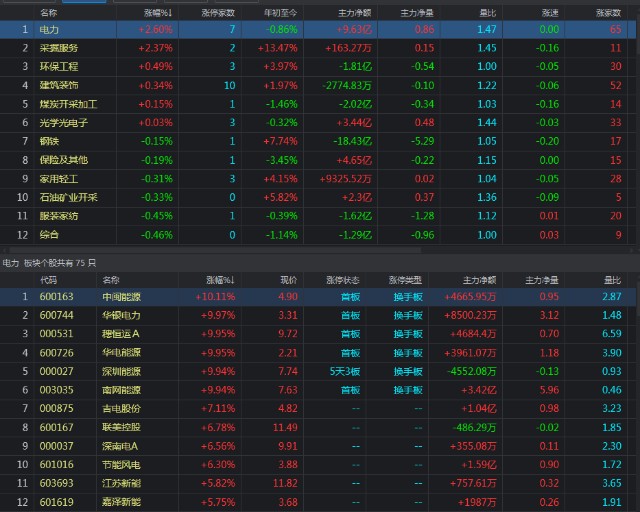Sort stock list by 涨停状态 column
This screenshot has height=512, width=640.
click(350, 280)
